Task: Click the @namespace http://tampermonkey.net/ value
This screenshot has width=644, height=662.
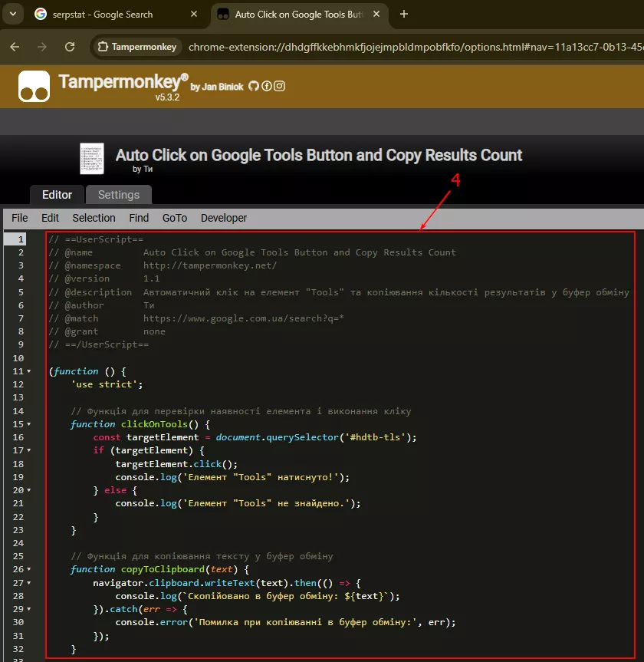Action: (210, 265)
